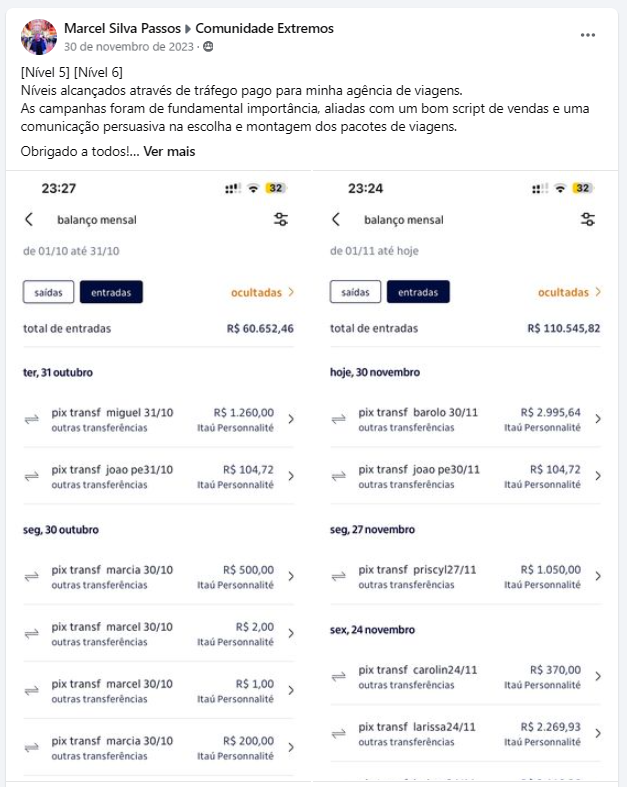
Task: Open the filter icon on November balance
Action: pyautogui.click(x=588, y=219)
